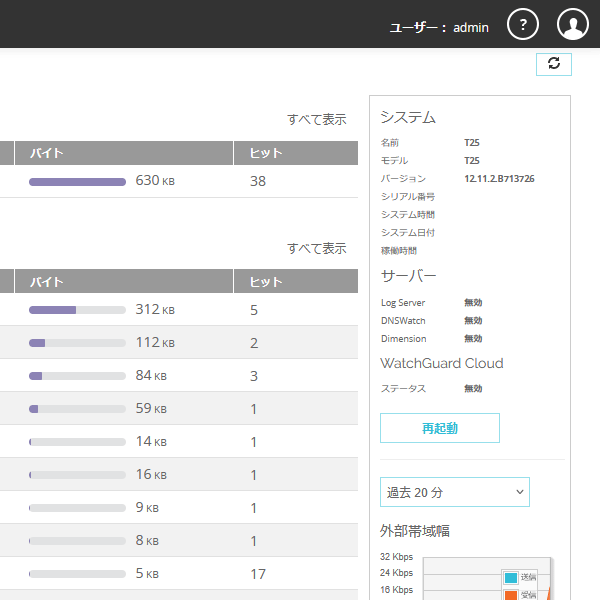Screen dimensions: 600x600
Task: Click the Log Server status 無効
Action: 473,303
